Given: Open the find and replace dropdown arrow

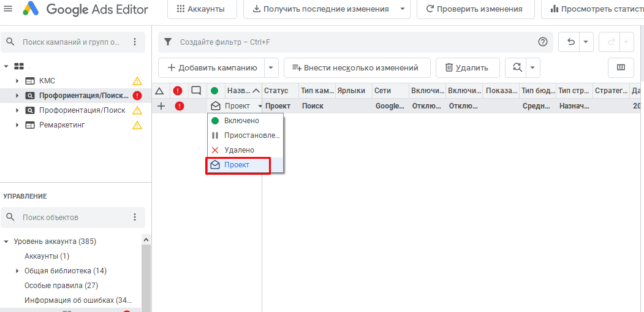Looking at the screenshot, I should pos(532,68).
